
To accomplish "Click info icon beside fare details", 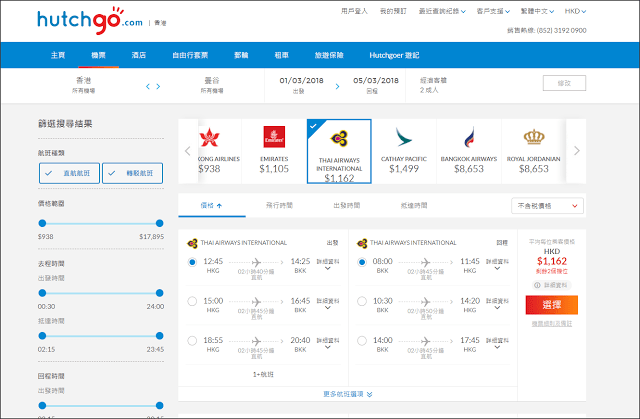I will point(537,285).
